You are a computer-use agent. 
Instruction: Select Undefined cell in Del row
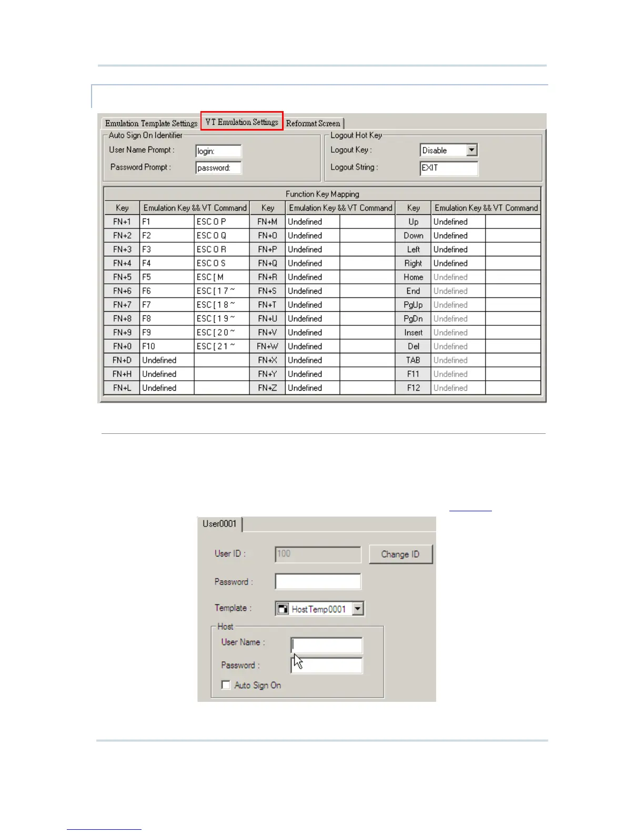(458, 346)
